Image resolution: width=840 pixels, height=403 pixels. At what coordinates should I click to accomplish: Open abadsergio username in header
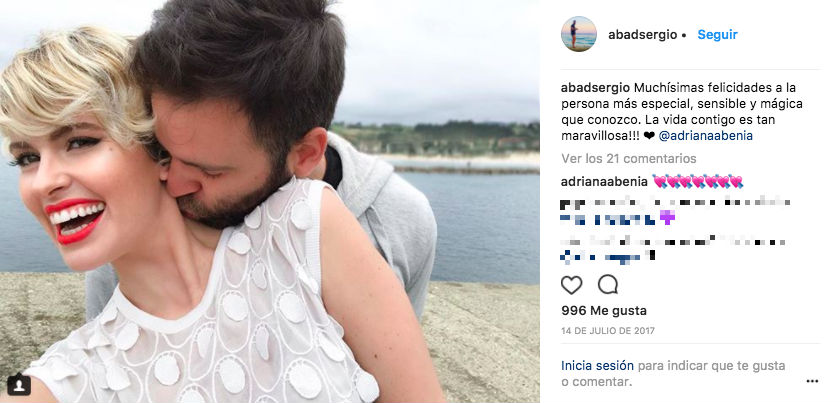point(642,35)
